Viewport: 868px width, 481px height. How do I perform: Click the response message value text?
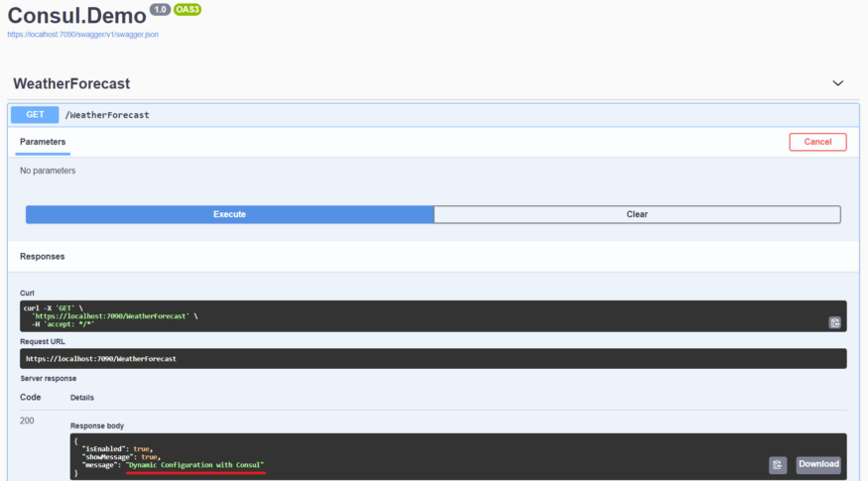click(195, 465)
